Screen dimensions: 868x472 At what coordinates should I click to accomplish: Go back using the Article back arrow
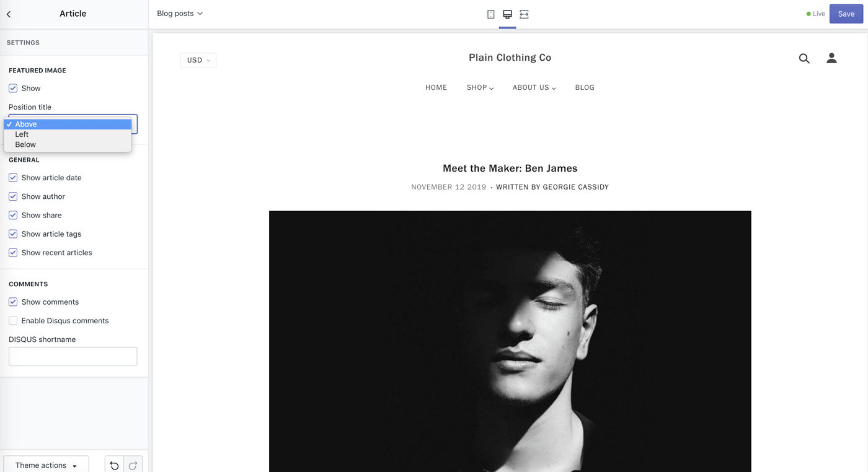pyautogui.click(x=9, y=14)
